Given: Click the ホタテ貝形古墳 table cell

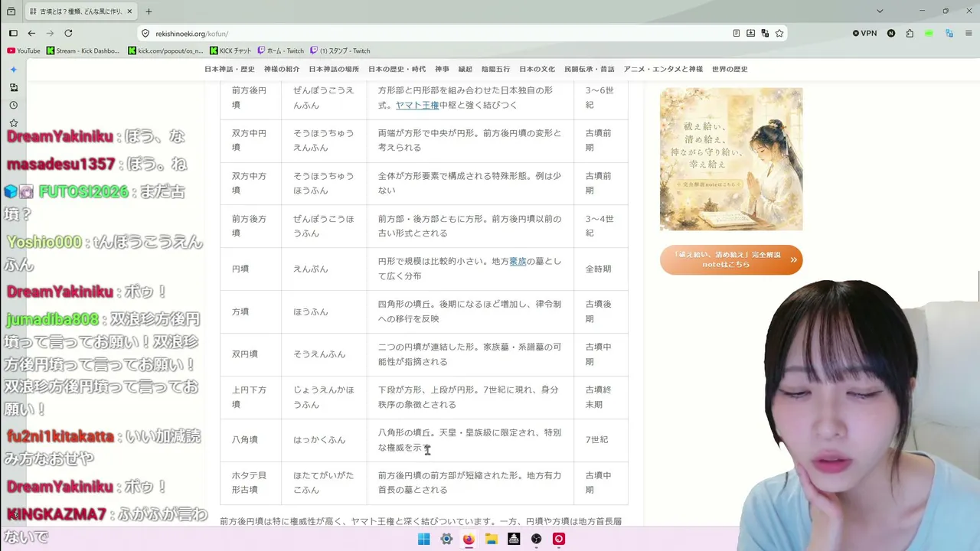Looking at the screenshot, I should coord(250,483).
